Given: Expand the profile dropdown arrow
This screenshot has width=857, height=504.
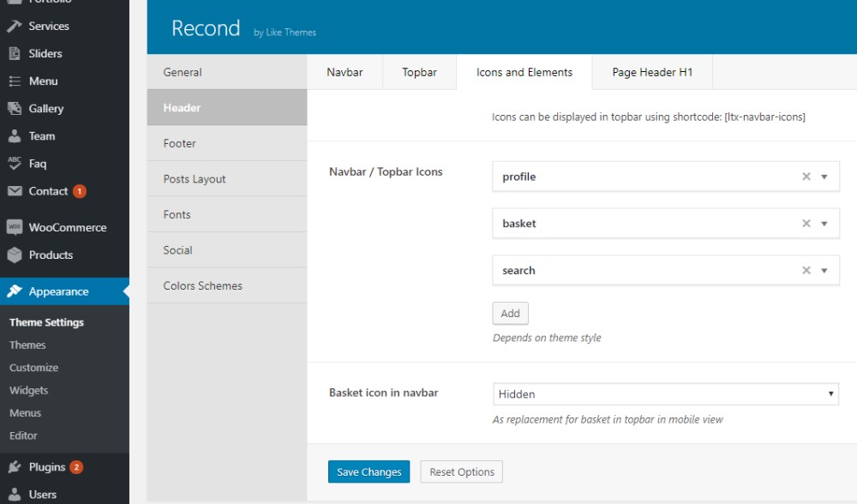Looking at the screenshot, I should coord(824,177).
